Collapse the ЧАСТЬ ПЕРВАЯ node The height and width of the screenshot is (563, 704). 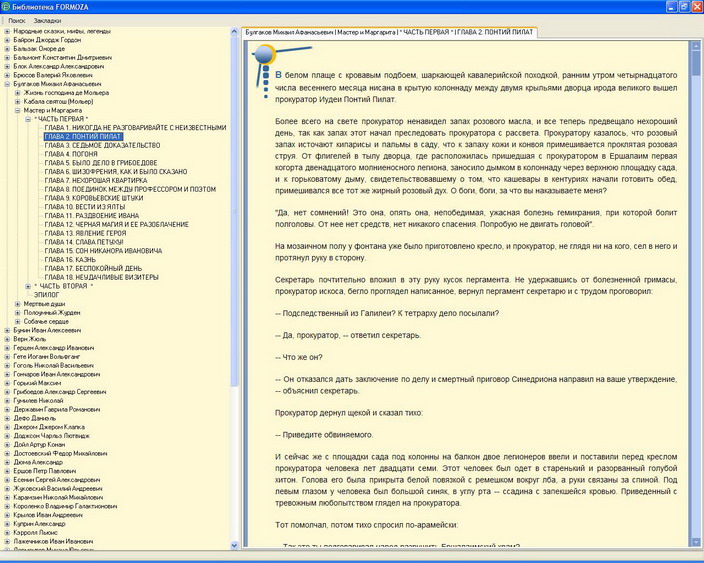tap(28, 119)
